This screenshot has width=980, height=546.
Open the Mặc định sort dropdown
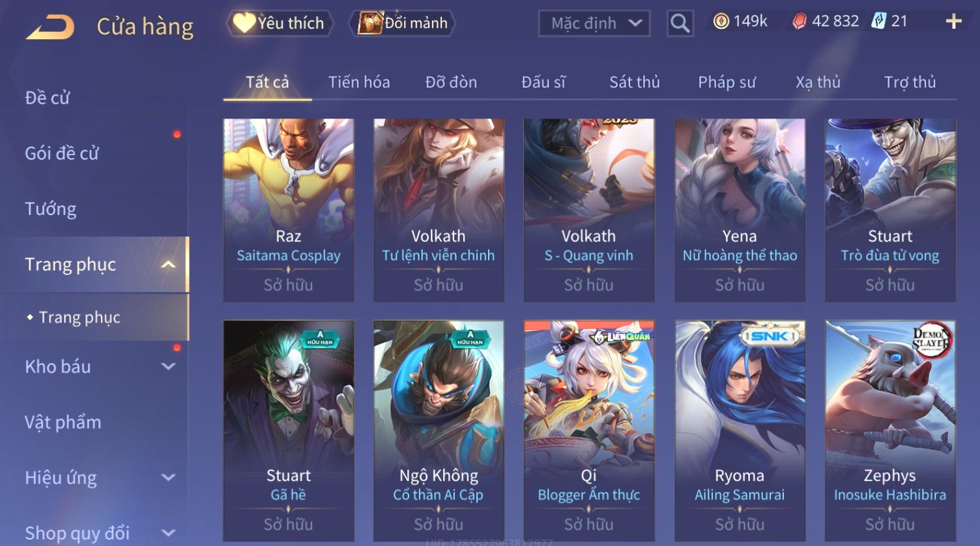tap(594, 23)
